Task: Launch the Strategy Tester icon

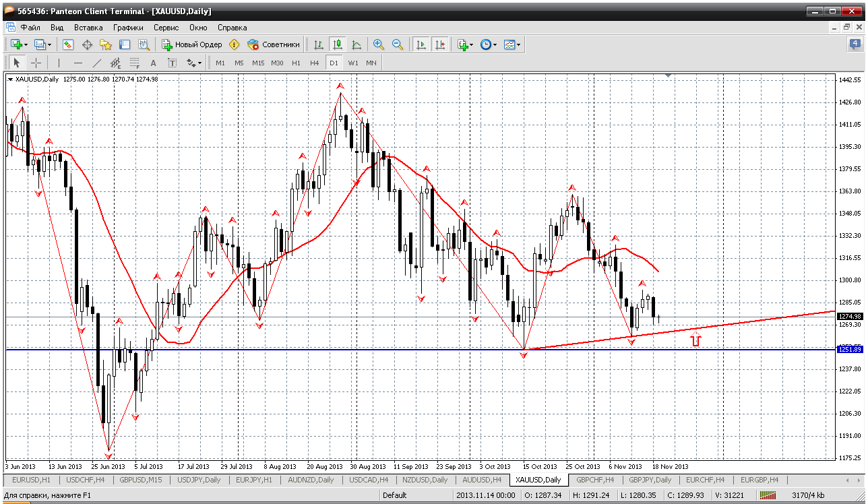Action: point(144,44)
